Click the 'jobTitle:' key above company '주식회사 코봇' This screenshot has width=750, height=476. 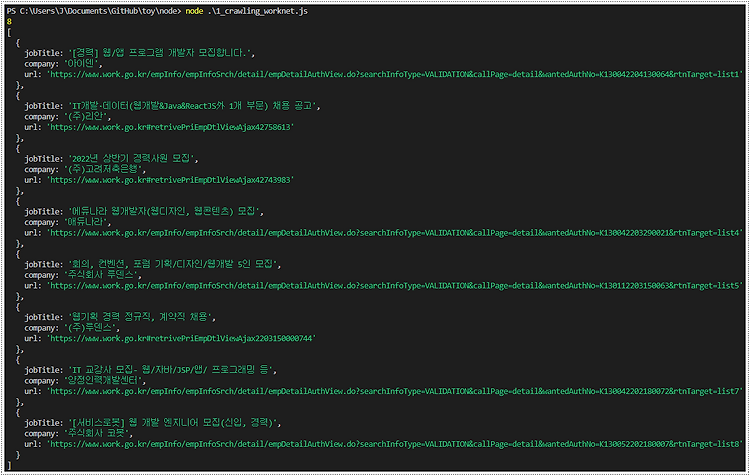pyautogui.click(x=44, y=423)
